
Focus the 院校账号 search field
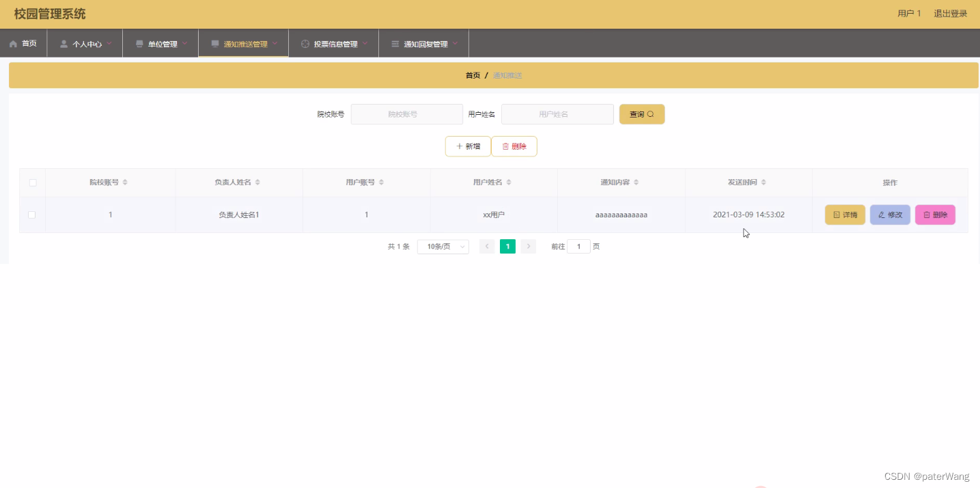point(407,114)
